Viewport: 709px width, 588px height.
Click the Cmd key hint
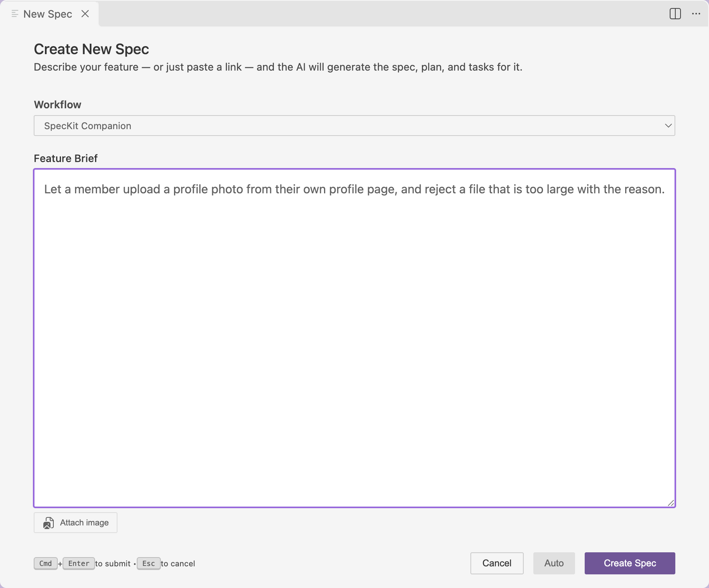pos(45,563)
